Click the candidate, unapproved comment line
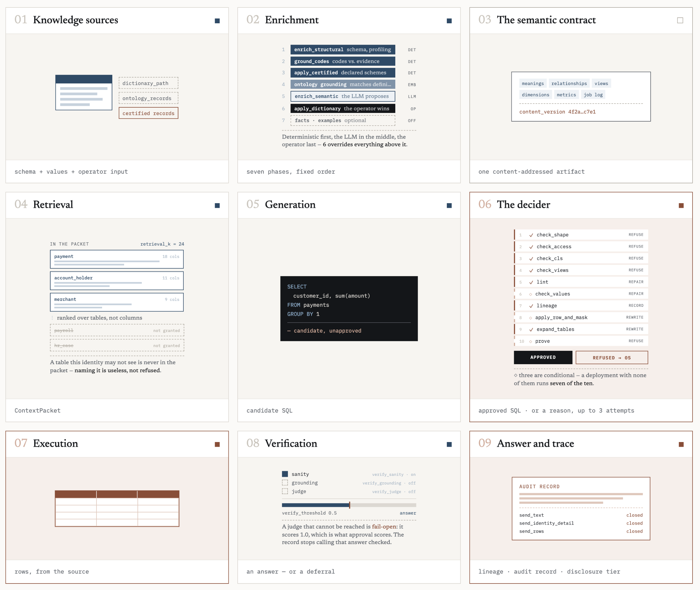This screenshot has height=590, width=700. [x=324, y=330]
